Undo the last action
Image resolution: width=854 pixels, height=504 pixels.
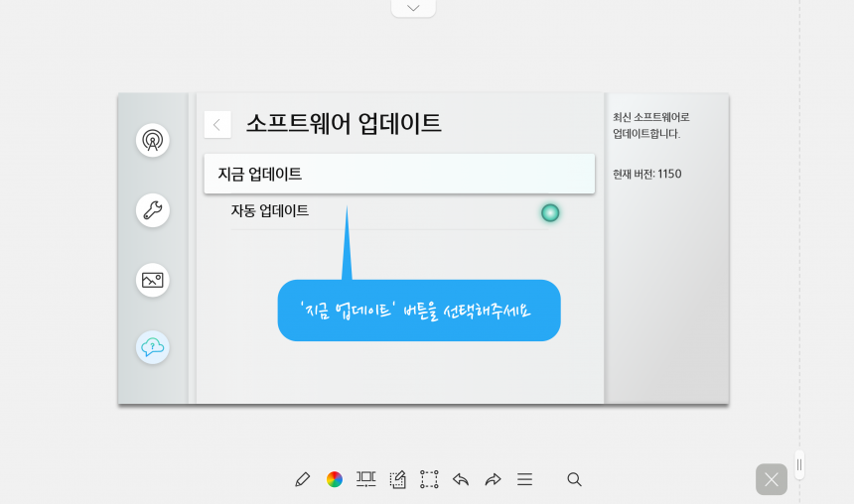[461, 479]
